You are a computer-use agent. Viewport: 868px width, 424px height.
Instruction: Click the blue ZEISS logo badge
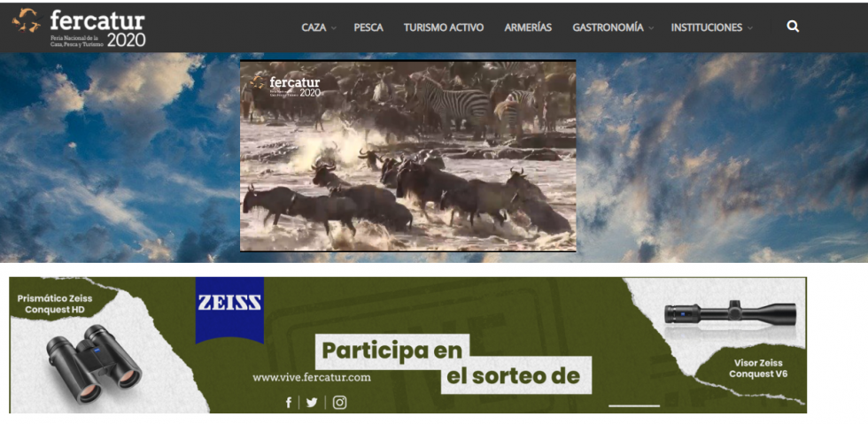229,309
